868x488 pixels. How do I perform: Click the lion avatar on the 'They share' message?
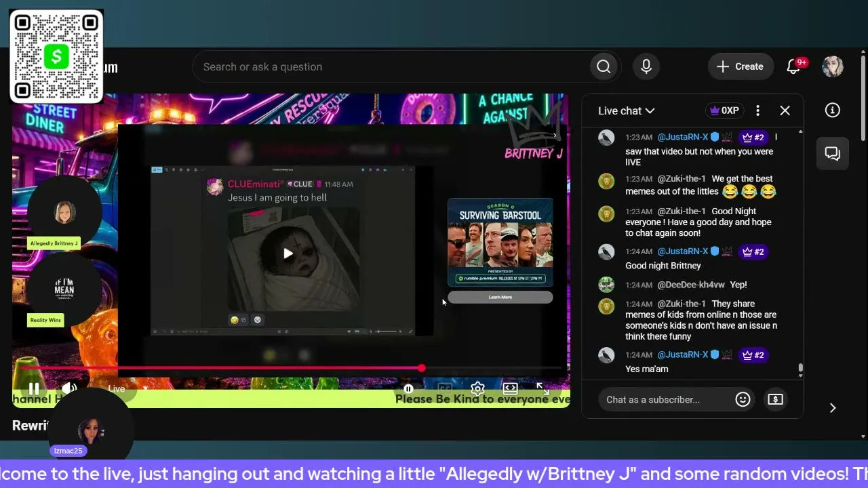[x=606, y=306]
